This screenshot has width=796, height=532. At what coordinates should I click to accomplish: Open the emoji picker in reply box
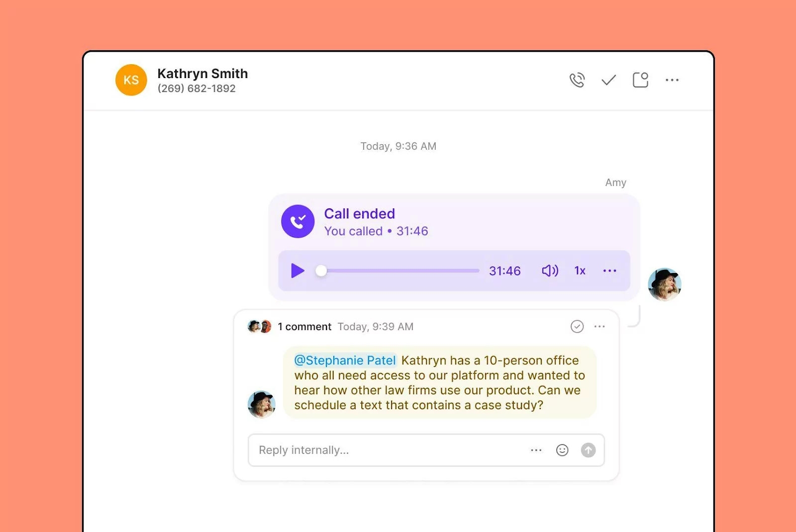pyautogui.click(x=562, y=450)
